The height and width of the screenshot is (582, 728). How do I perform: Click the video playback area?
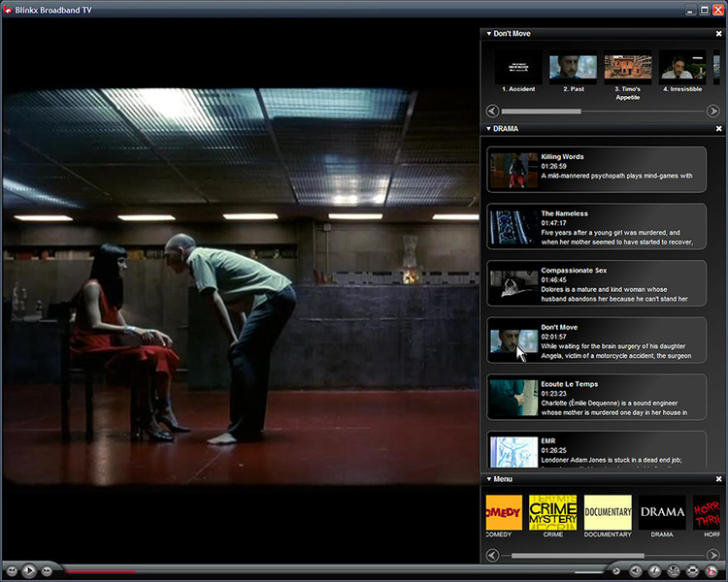tap(241, 287)
